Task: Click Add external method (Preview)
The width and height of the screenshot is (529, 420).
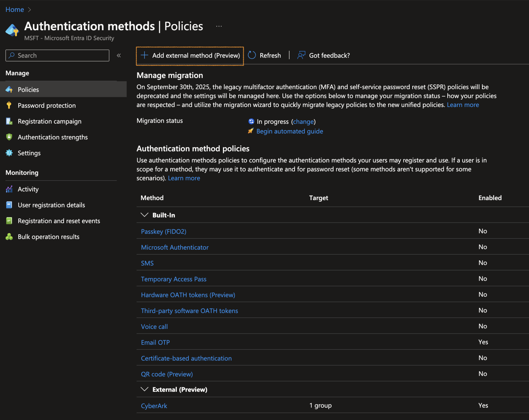Action: (x=190, y=55)
